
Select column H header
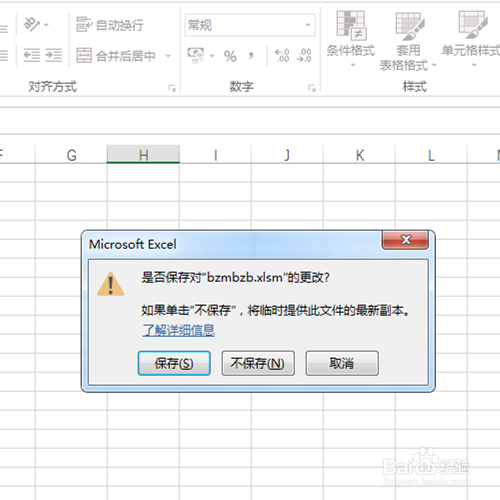click(143, 155)
